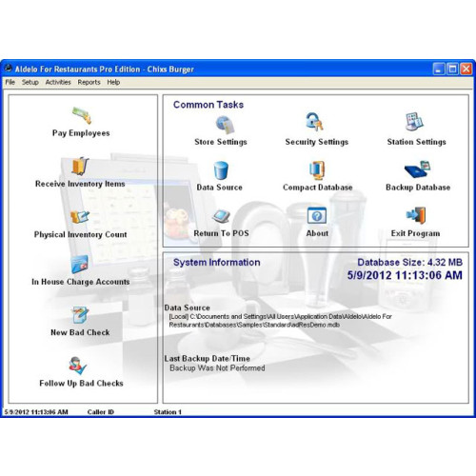Click the Common Tasks heading
Image resolution: width=476 pixels, height=476 pixels.
coord(208,105)
